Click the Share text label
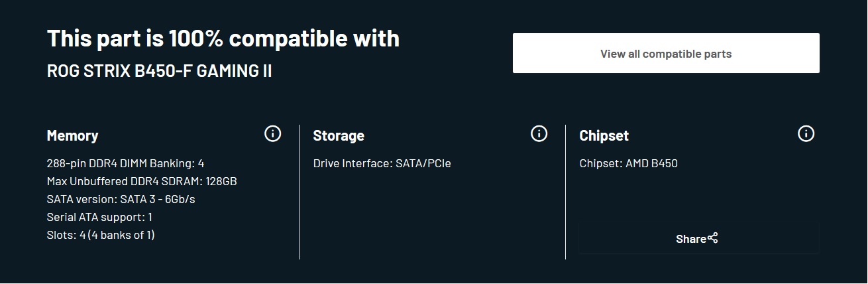Viewport: 868px width, 284px height. point(690,239)
